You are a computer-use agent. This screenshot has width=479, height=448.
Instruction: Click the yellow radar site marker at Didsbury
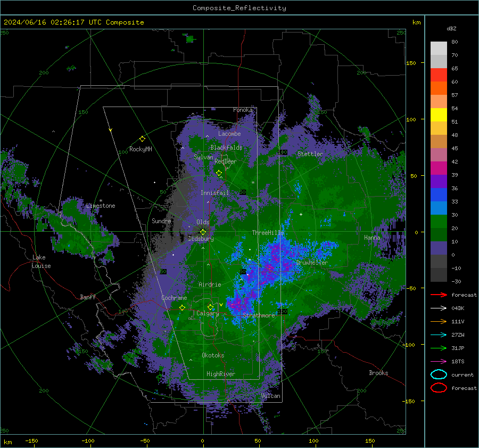[x=203, y=232]
